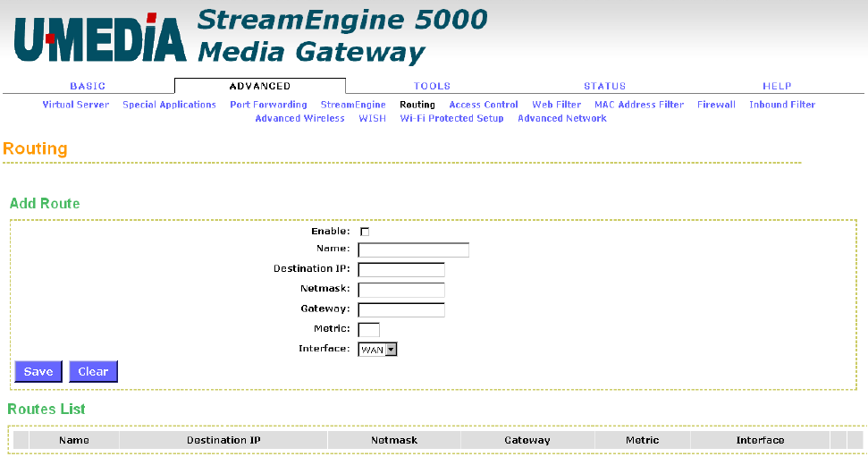Image resolution: width=868 pixels, height=465 pixels.
Task: Focus the route Name field
Action: click(x=414, y=250)
